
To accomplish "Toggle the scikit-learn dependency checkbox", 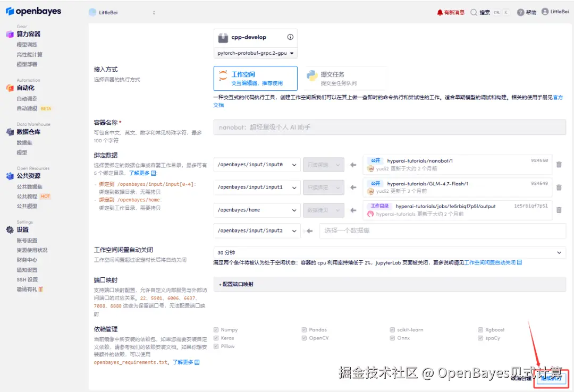I will (x=392, y=330).
